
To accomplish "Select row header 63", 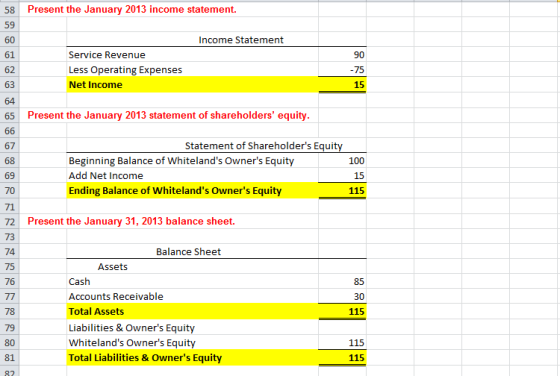I will click(10, 85).
